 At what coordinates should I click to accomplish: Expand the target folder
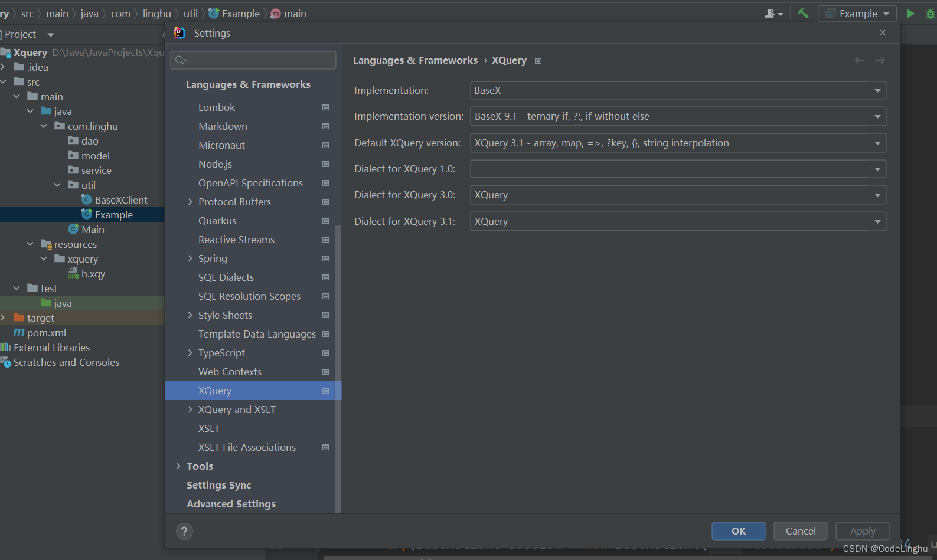[x=3, y=318]
